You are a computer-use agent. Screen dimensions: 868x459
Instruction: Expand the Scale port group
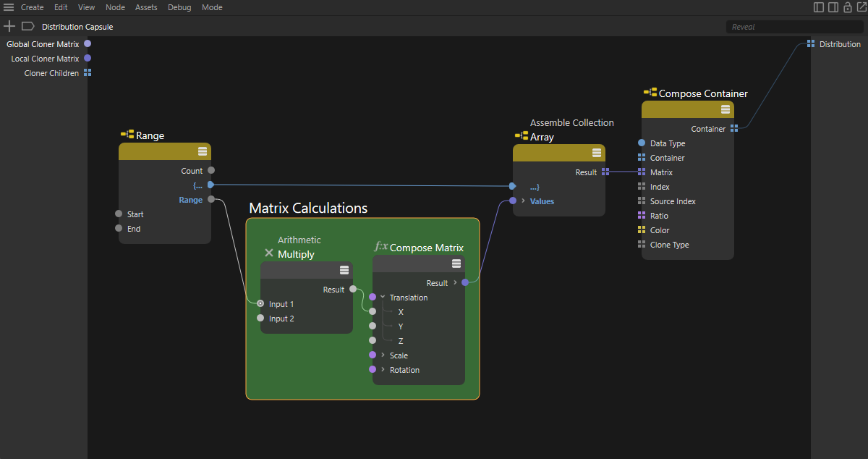383,355
